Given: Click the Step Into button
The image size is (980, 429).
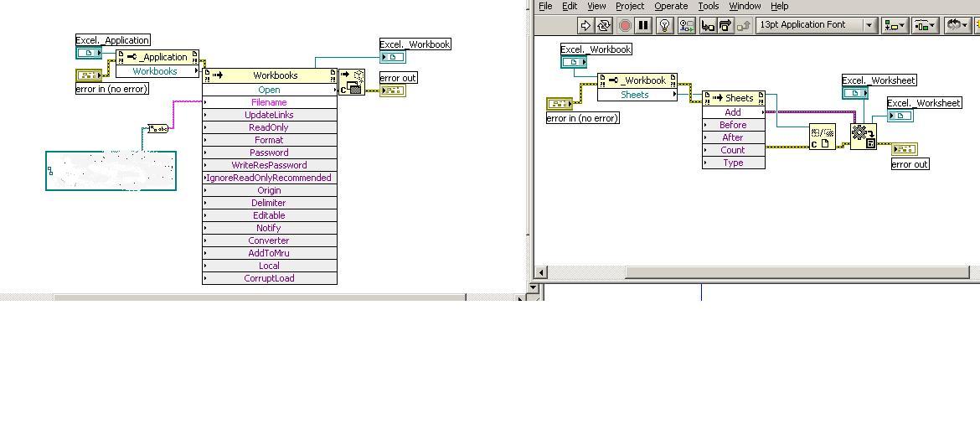Looking at the screenshot, I should 708,25.
